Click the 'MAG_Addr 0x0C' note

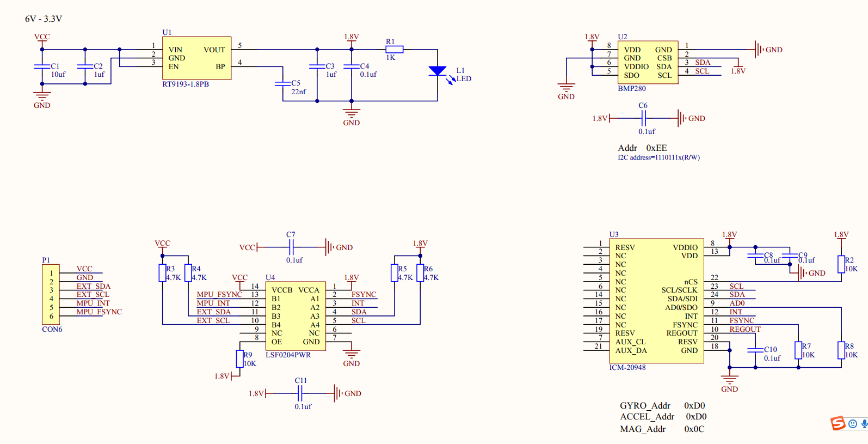pos(662,429)
